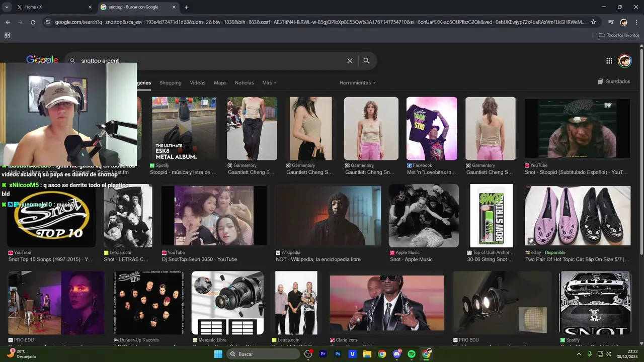Bookmark this page with the star icon
Viewport: 644px width, 362px height.
[593, 22]
